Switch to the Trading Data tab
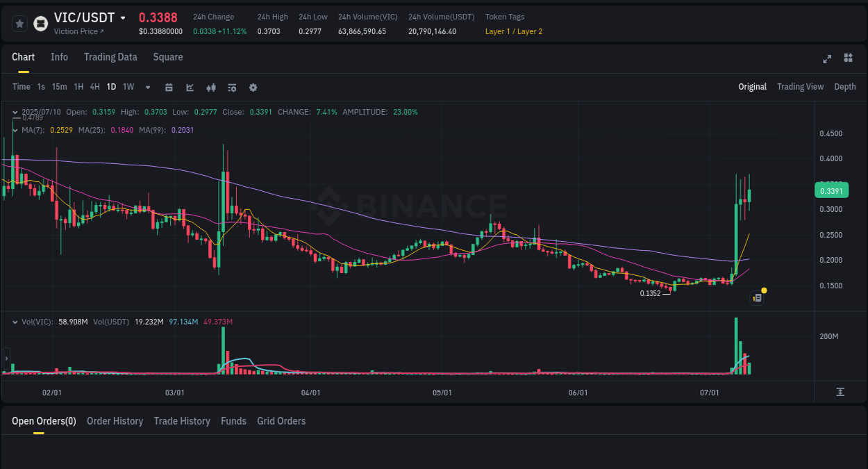 (110, 57)
